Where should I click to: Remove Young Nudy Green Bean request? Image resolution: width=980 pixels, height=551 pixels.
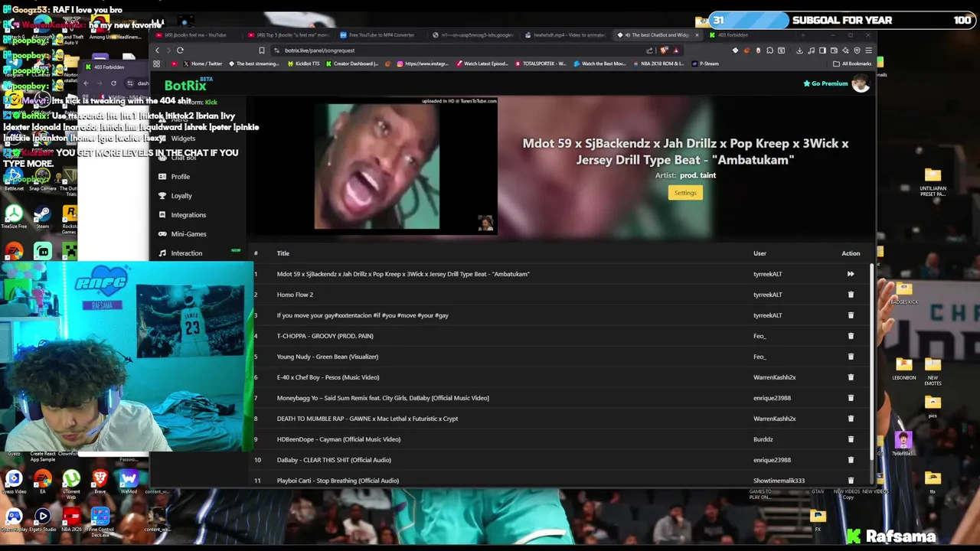coord(851,357)
